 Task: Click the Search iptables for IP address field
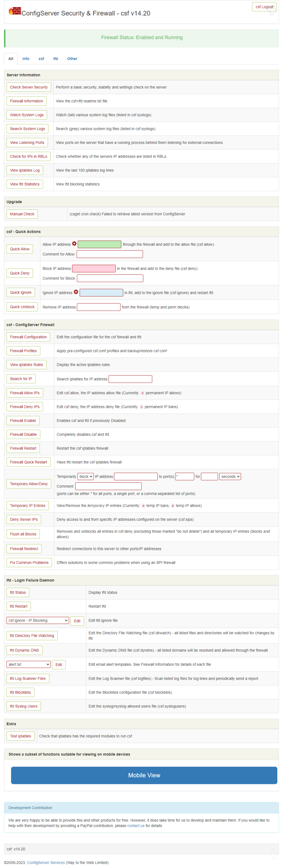pyautogui.click(x=130, y=379)
